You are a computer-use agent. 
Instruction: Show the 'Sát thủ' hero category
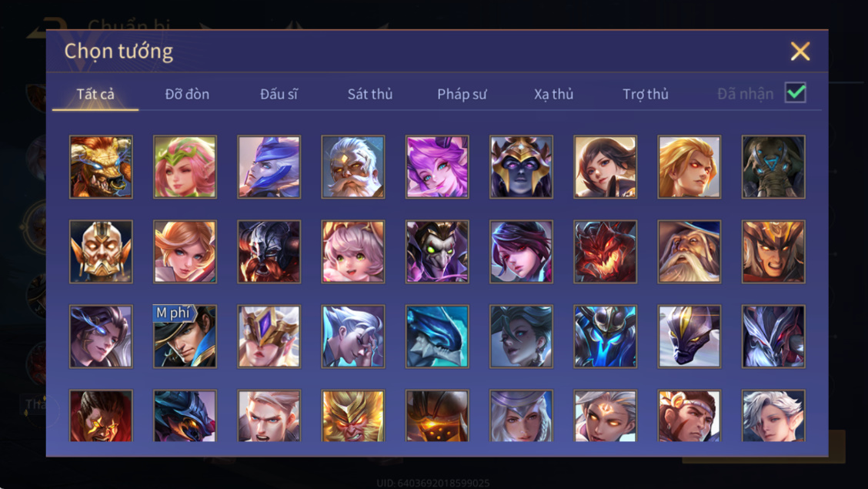[x=370, y=94]
